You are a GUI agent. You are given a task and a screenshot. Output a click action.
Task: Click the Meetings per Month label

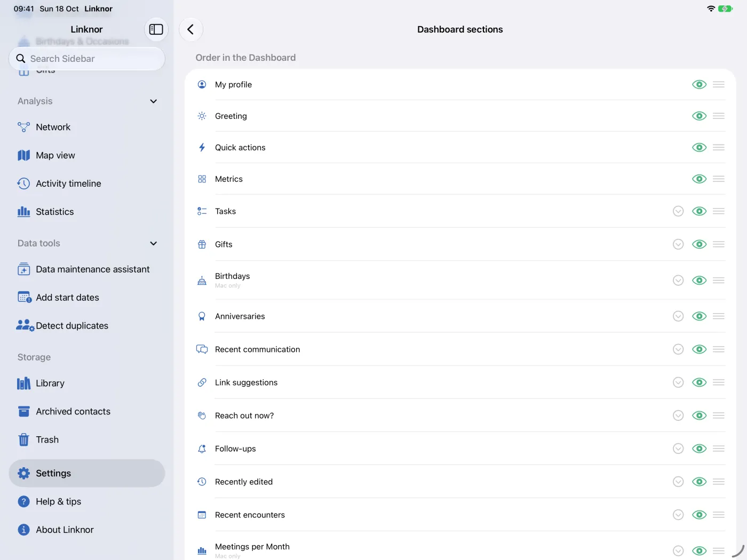coord(252,547)
